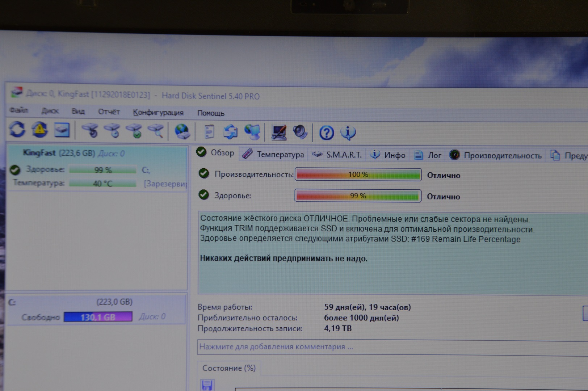Open the Отчёт menu
588x391 pixels.
(x=109, y=112)
